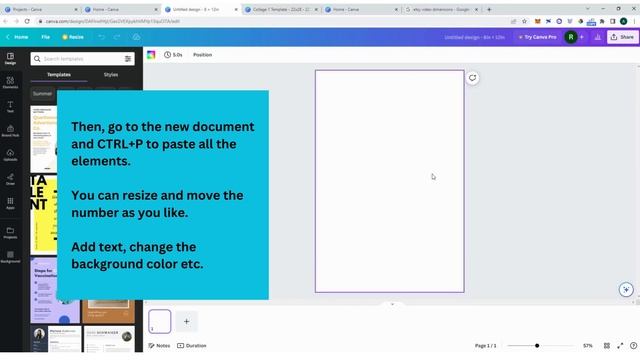Switch to the Projects - Canva browser tab
640x360 pixels.
pyautogui.click(x=40, y=9)
